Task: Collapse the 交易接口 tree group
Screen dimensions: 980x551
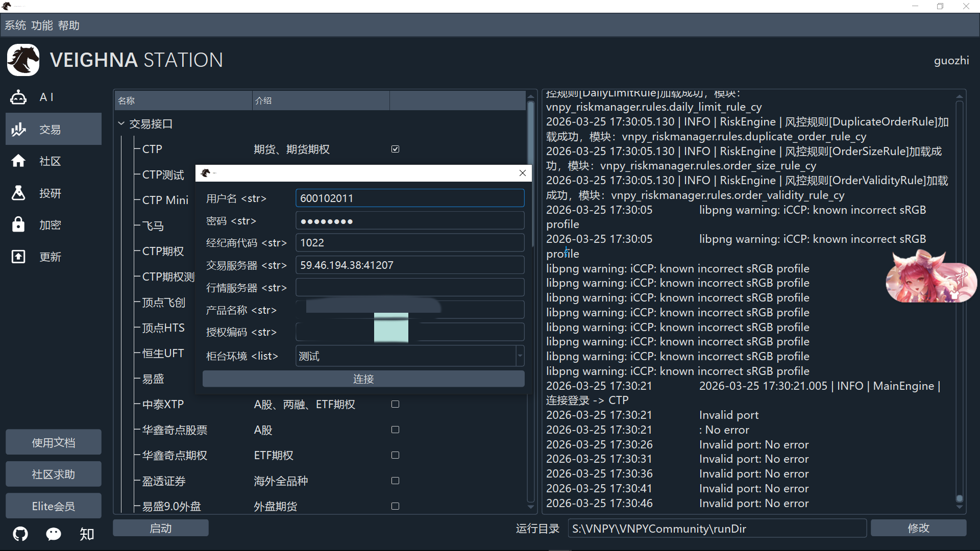Action: (121, 123)
